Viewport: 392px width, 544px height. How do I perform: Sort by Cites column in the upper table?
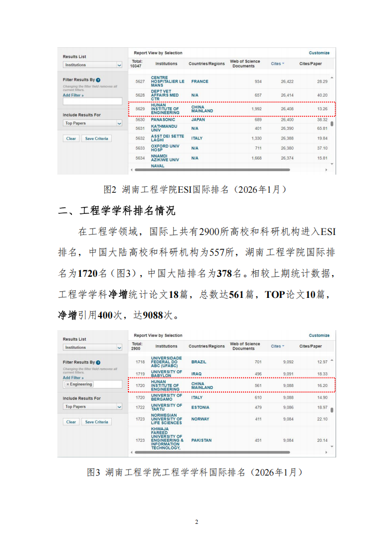[x=277, y=64]
